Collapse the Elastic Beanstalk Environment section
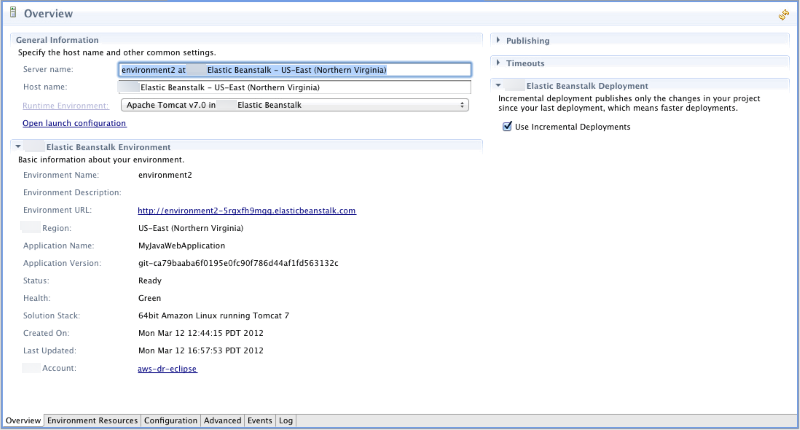 point(18,147)
